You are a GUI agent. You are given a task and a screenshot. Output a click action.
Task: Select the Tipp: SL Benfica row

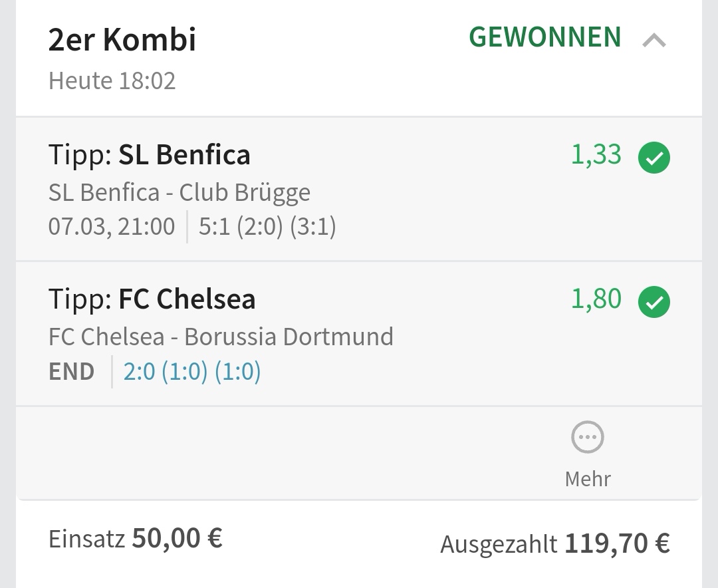[359, 189]
